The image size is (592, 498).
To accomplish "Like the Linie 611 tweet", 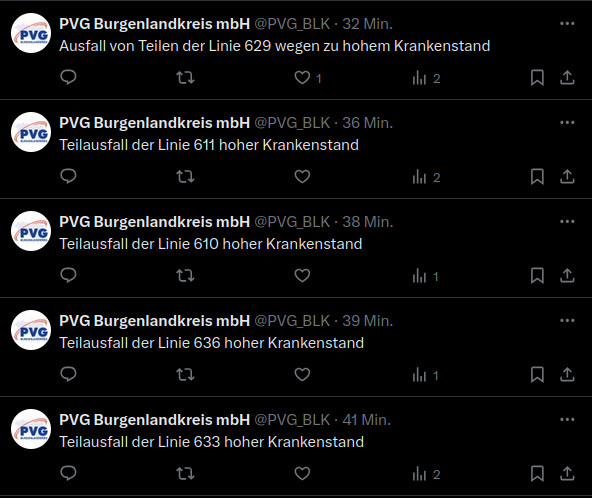I will point(302,177).
